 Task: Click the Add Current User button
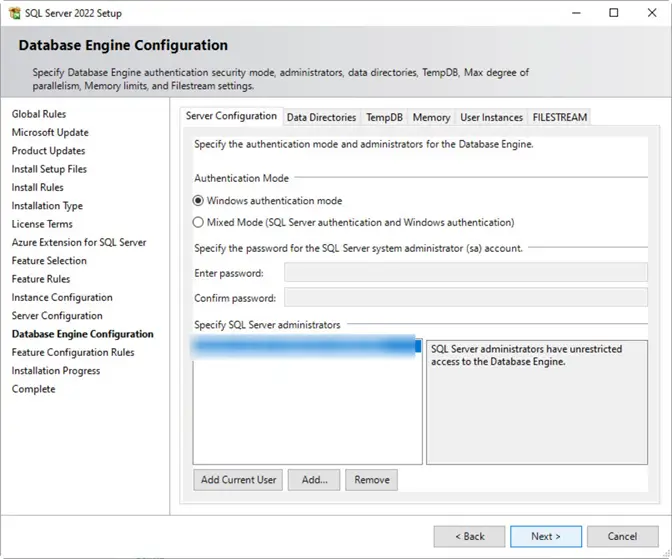[238, 480]
